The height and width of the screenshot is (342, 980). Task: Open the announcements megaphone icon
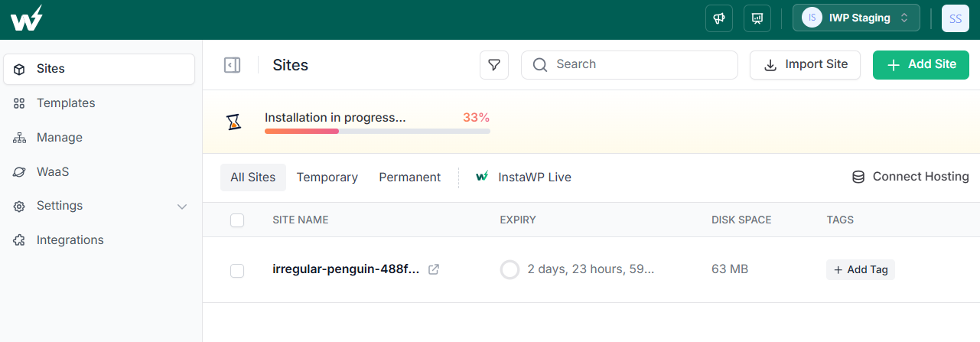[x=719, y=18]
